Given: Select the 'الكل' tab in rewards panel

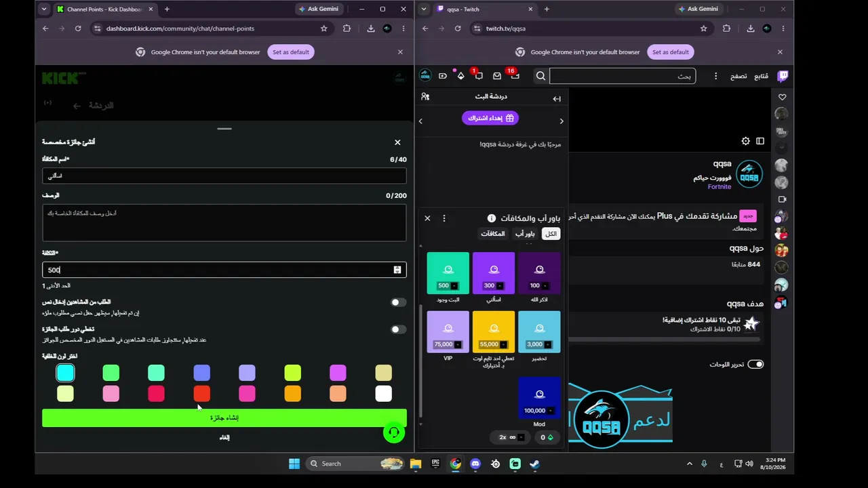Looking at the screenshot, I should 551,234.
